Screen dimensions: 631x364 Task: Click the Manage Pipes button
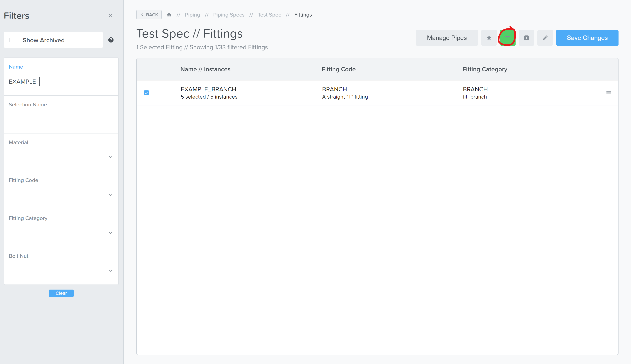tap(446, 38)
